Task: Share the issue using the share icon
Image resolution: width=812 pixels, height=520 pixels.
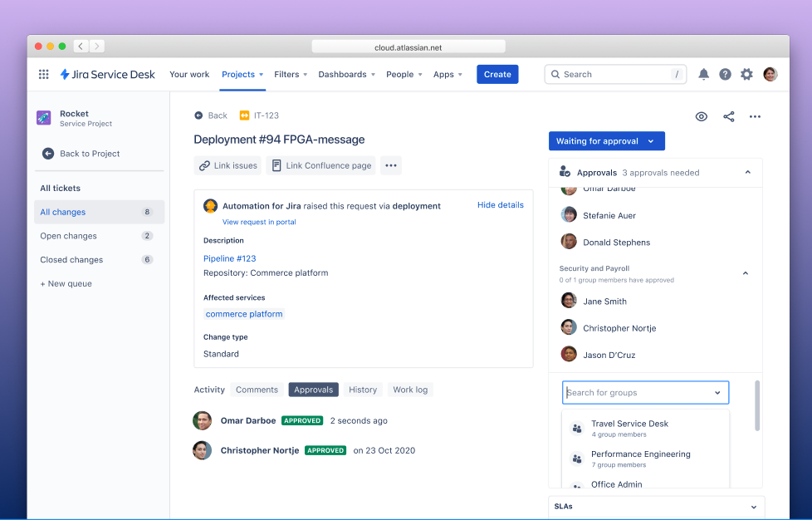Action: [728, 116]
